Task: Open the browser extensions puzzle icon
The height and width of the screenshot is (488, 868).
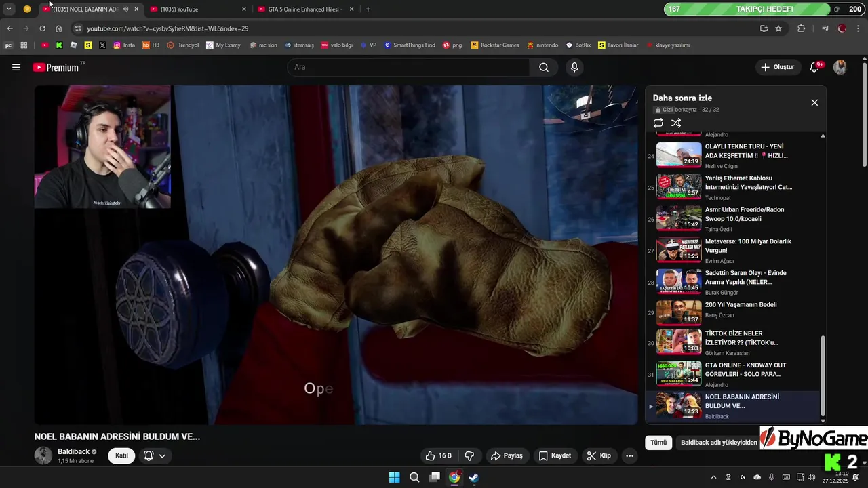Action: (801, 28)
